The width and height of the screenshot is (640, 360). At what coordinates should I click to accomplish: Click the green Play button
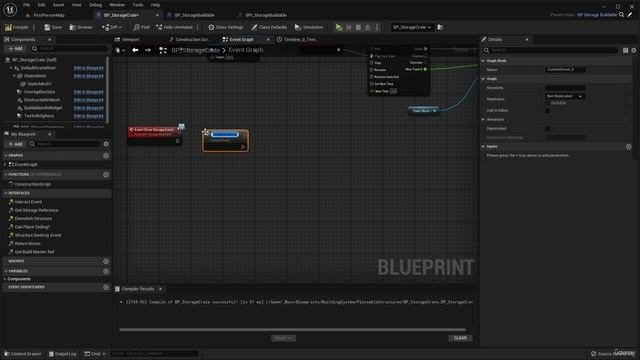(x=339, y=27)
